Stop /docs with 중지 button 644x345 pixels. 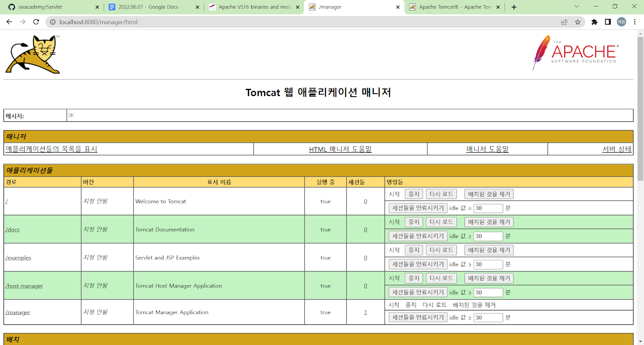click(414, 222)
